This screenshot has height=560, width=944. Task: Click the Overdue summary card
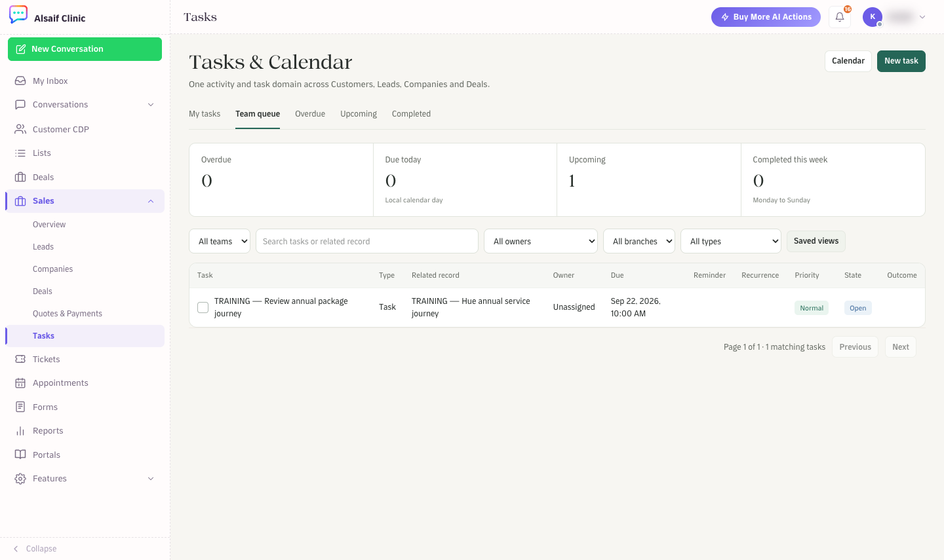tap(281, 179)
